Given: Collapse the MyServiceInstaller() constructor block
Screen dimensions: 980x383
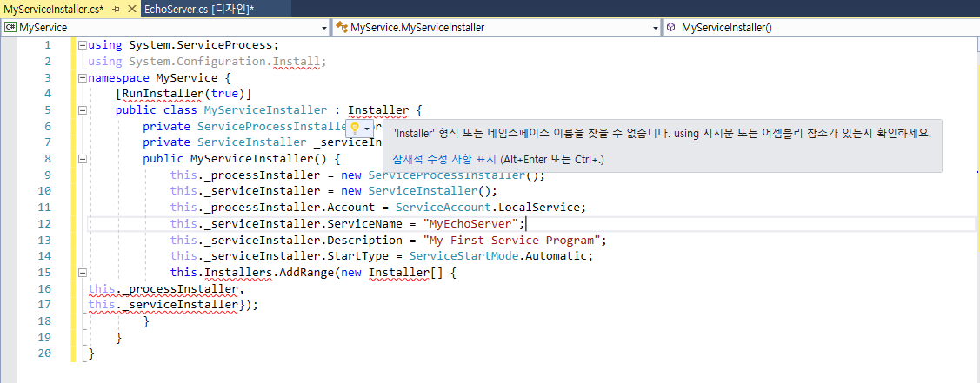Looking at the screenshot, I should pos(83,160).
